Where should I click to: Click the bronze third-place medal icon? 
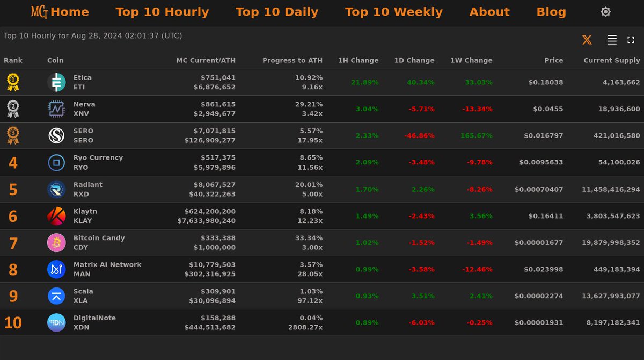[13, 136]
